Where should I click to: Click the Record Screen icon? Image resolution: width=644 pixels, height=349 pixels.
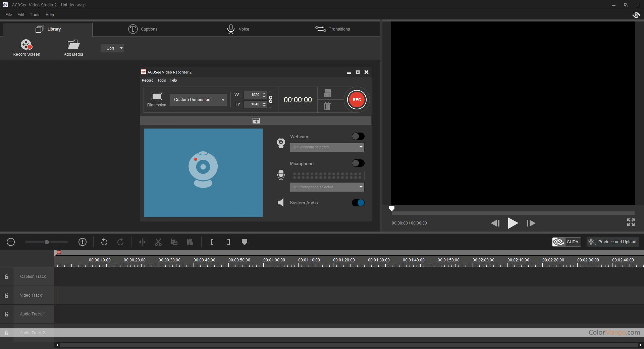coord(26,44)
